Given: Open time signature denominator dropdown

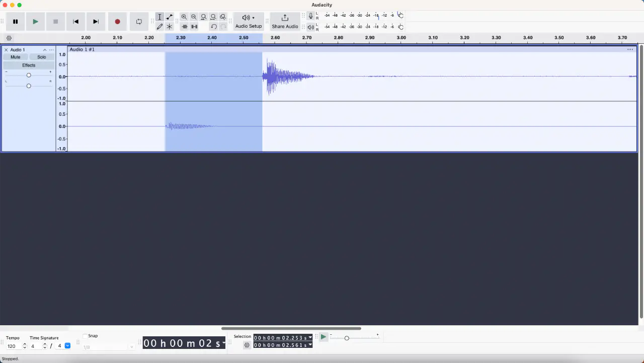Looking at the screenshot, I should pos(67,346).
